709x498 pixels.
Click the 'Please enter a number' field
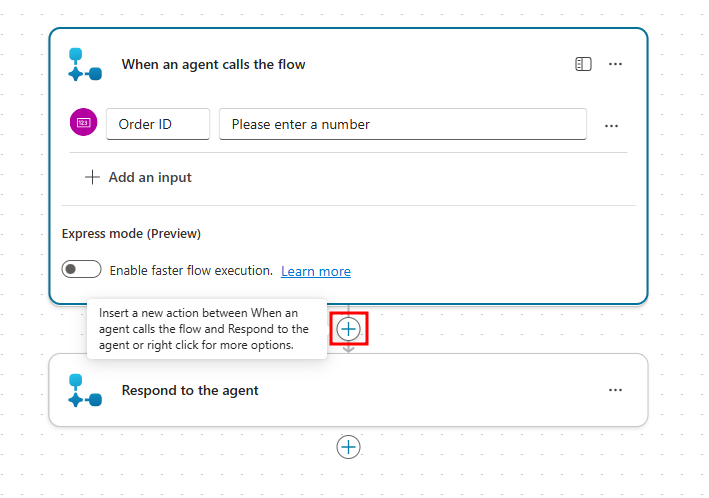(403, 124)
